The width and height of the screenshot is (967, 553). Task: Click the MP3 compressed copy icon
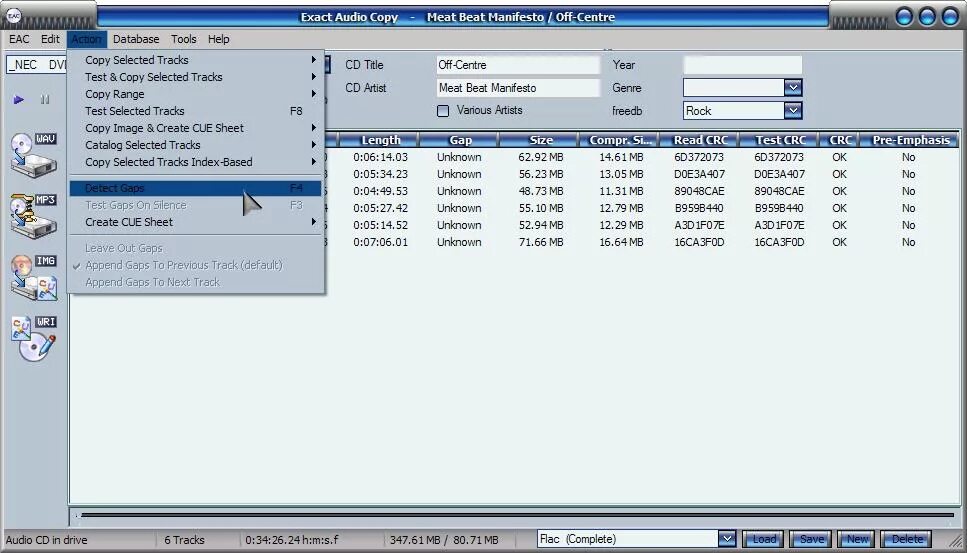click(34, 216)
